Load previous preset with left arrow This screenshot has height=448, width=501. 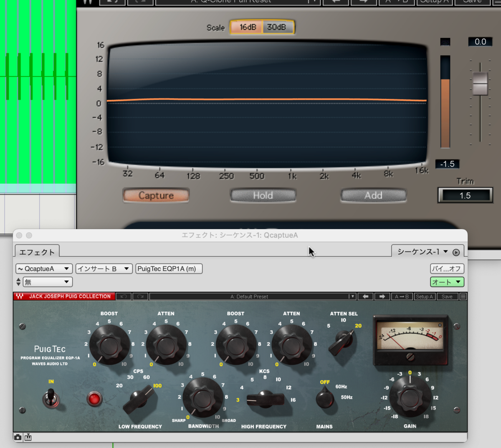coord(365,296)
